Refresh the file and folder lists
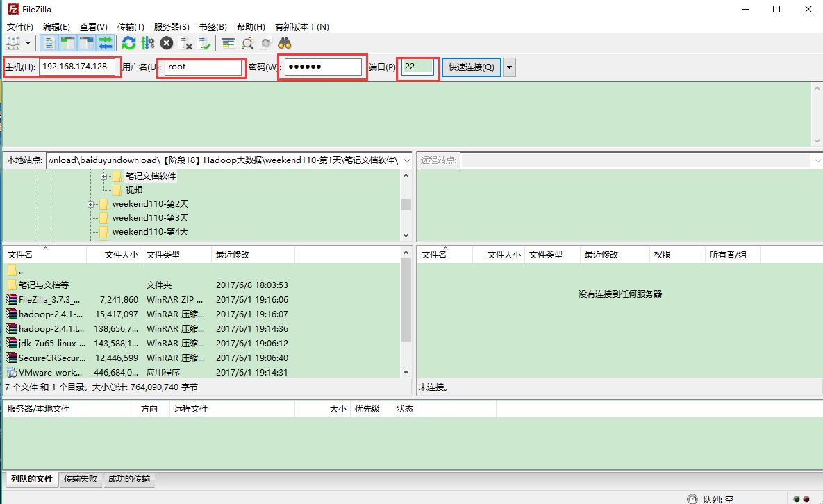Screen dimensions: 823x504 click(x=128, y=44)
